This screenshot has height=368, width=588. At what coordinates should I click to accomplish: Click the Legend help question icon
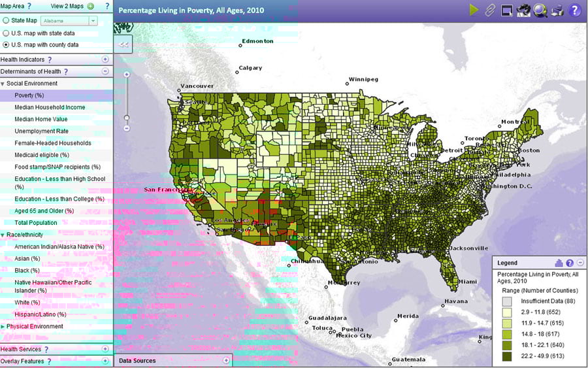[570, 263]
